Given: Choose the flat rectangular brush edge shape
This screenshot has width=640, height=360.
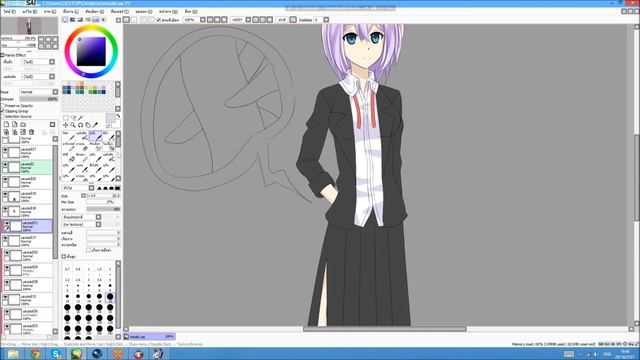Looking at the screenshot, I should pyautogui.click(x=118, y=188).
